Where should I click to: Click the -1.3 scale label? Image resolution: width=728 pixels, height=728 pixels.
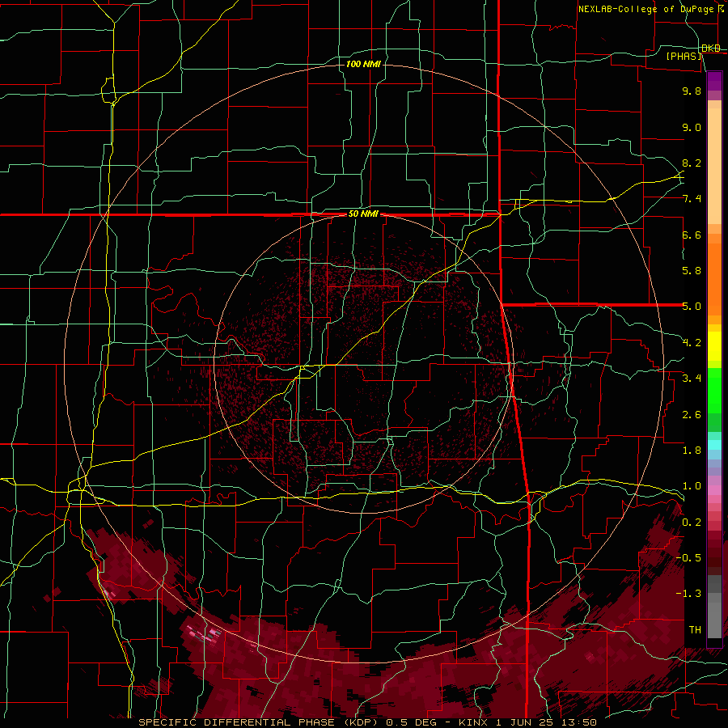coord(688,594)
